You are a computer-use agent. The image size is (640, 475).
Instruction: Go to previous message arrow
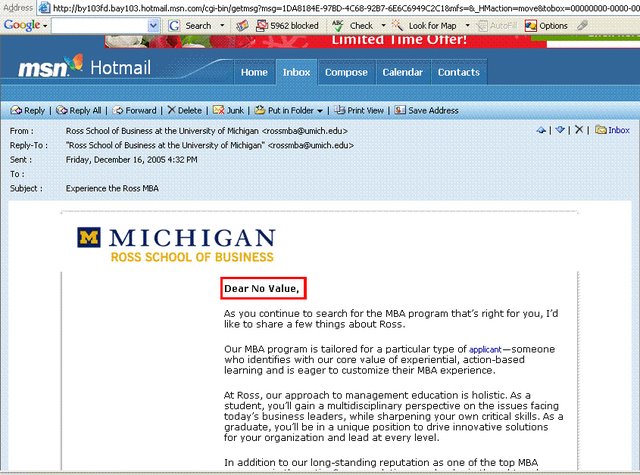point(541,130)
